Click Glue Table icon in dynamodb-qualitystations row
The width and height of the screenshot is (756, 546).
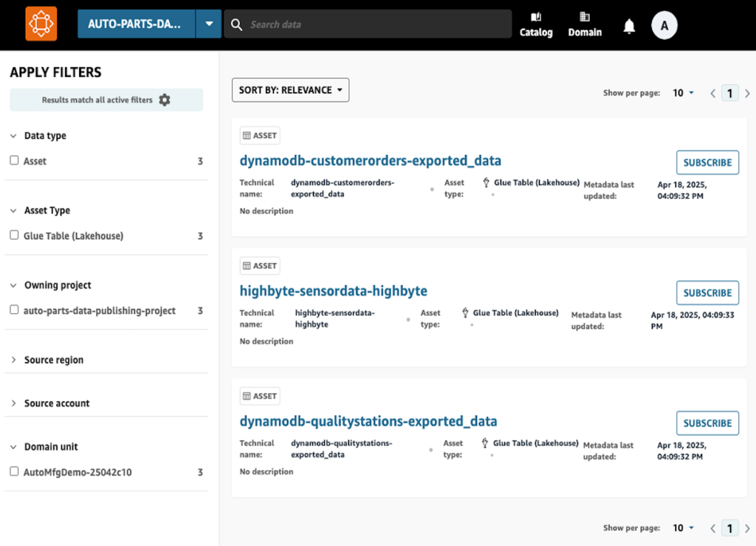click(x=485, y=443)
